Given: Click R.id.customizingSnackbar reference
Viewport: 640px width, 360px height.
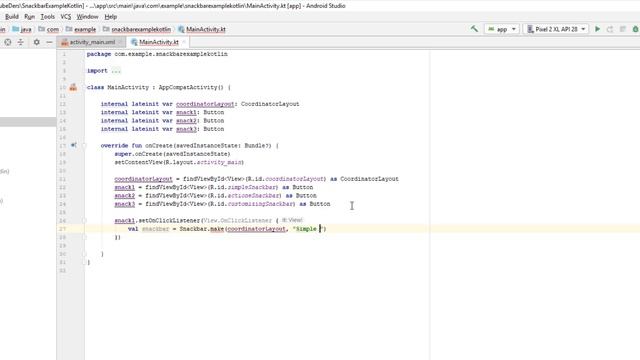Looking at the screenshot, I should pyautogui.click(x=252, y=204).
